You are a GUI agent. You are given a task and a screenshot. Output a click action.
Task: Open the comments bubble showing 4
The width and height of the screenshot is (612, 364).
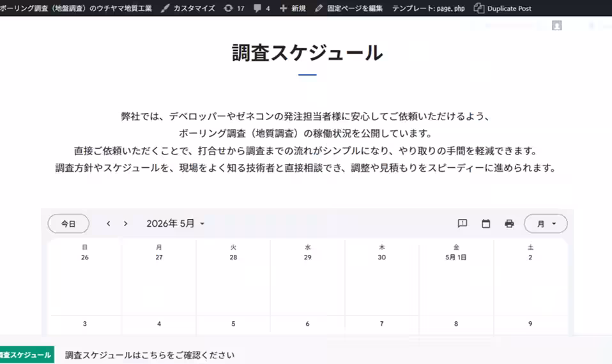[x=261, y=8]
